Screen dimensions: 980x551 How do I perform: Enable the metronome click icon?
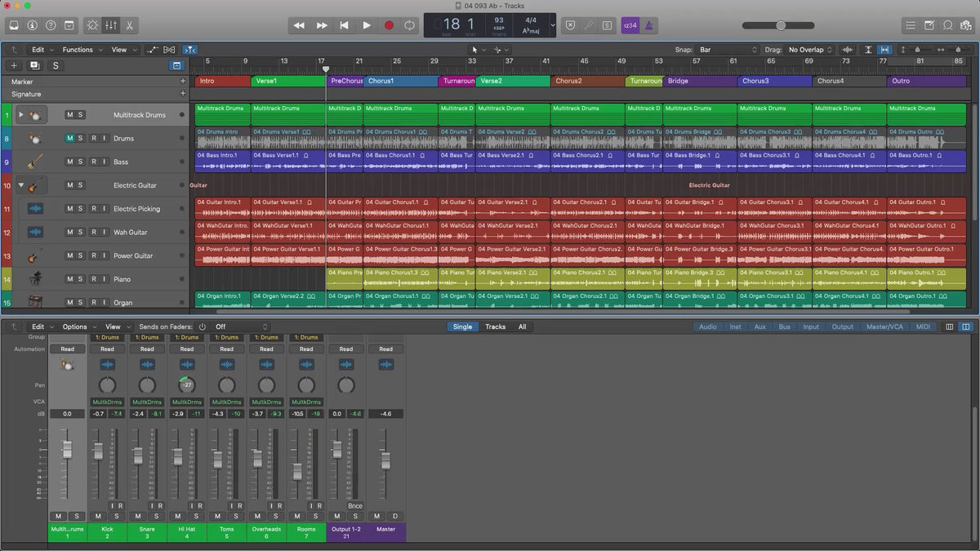coord(648,25)
